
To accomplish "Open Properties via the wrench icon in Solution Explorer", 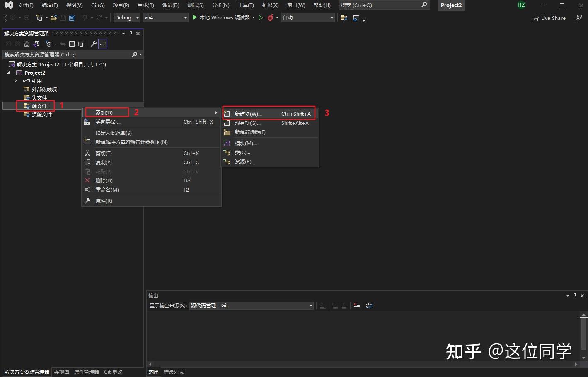I will [x=94, y=44].
